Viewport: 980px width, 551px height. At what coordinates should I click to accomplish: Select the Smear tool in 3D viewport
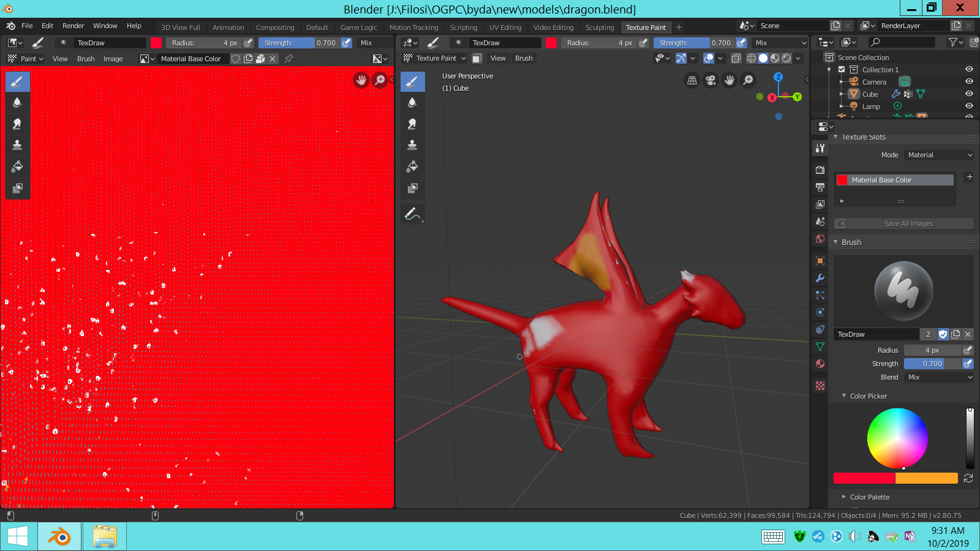coord(412,124)
